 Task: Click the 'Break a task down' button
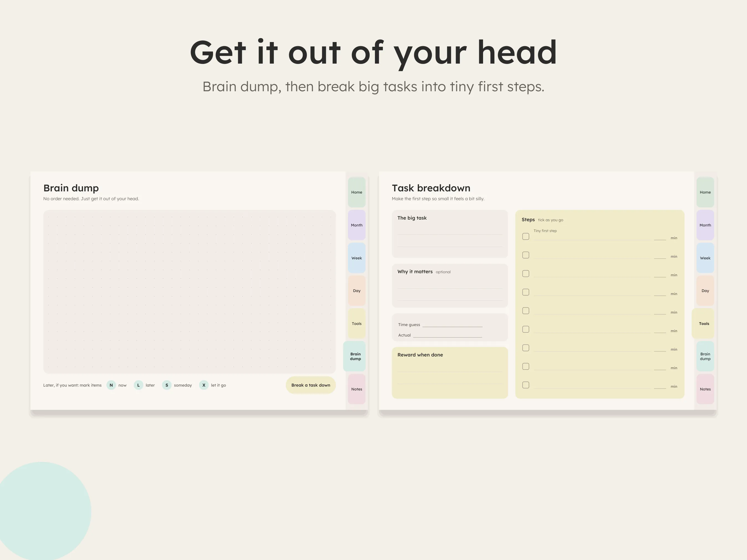(311, 385)
